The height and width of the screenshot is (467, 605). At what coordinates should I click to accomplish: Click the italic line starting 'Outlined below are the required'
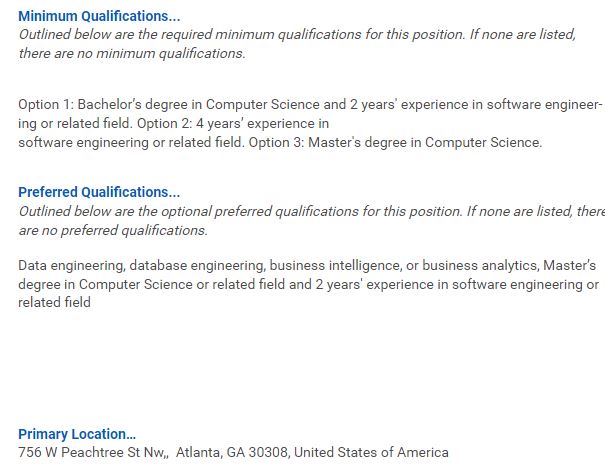pos(297,35)
